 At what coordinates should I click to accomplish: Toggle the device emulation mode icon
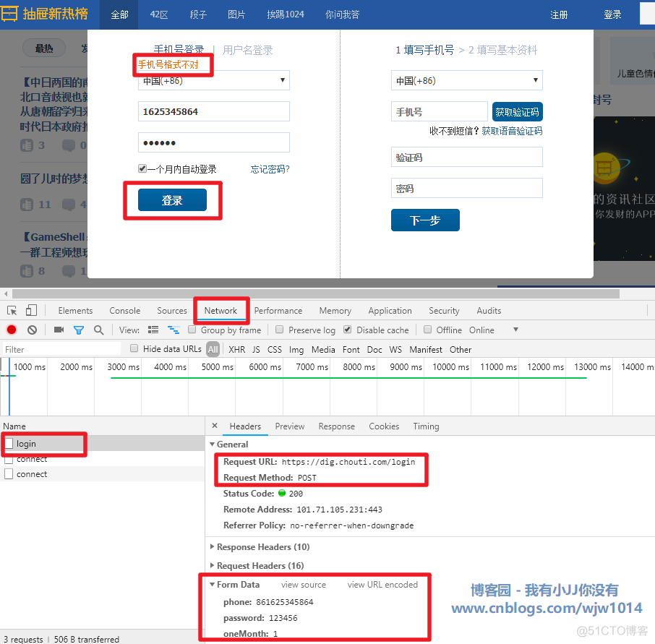click(x=30, y=310)
